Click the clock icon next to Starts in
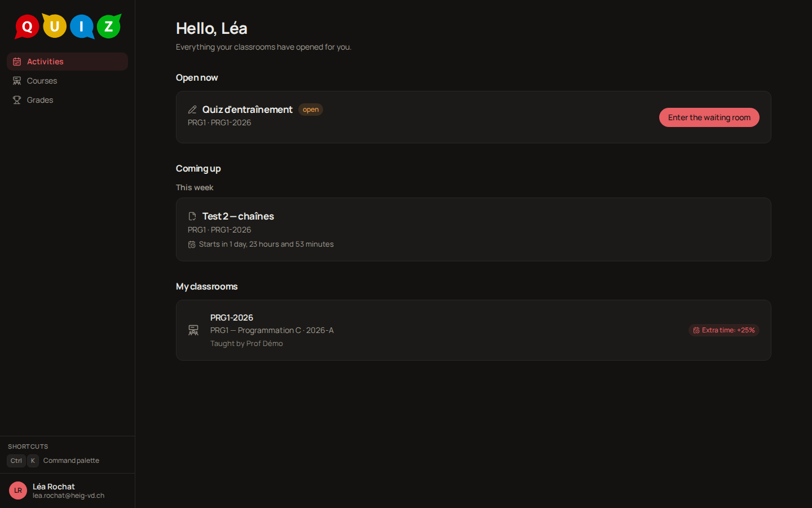The height and width of the screenshot is (508, 812). [x=192, y=244]
